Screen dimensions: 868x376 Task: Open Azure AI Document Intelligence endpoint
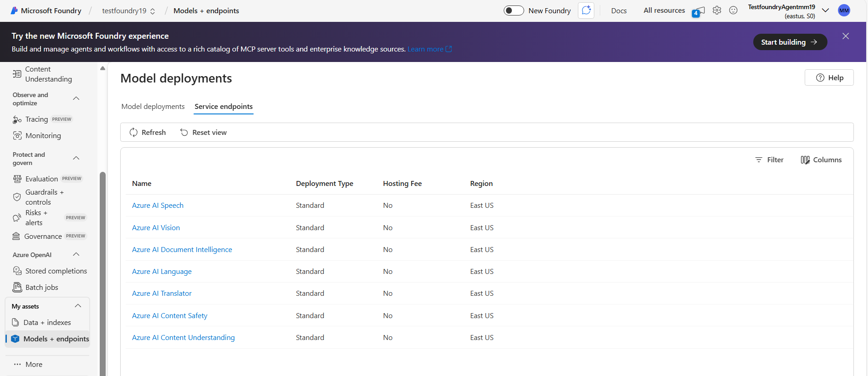click(x=182, y=249)
